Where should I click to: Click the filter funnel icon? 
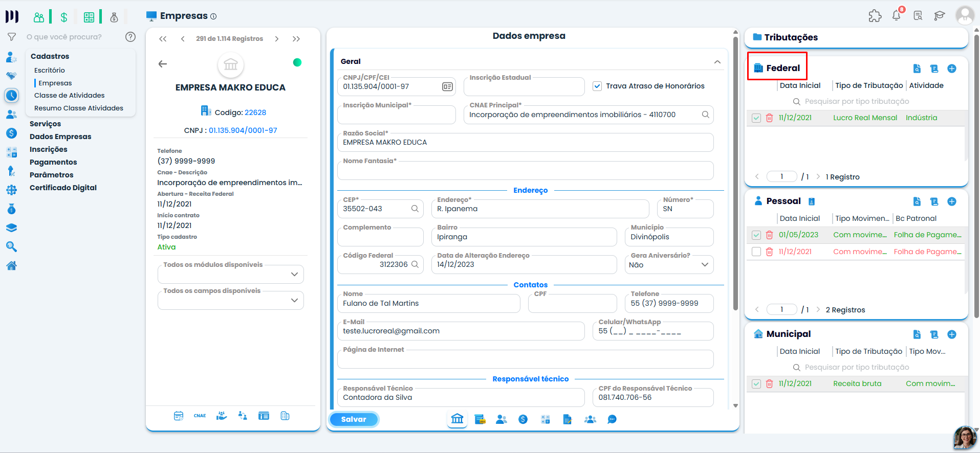11,37
